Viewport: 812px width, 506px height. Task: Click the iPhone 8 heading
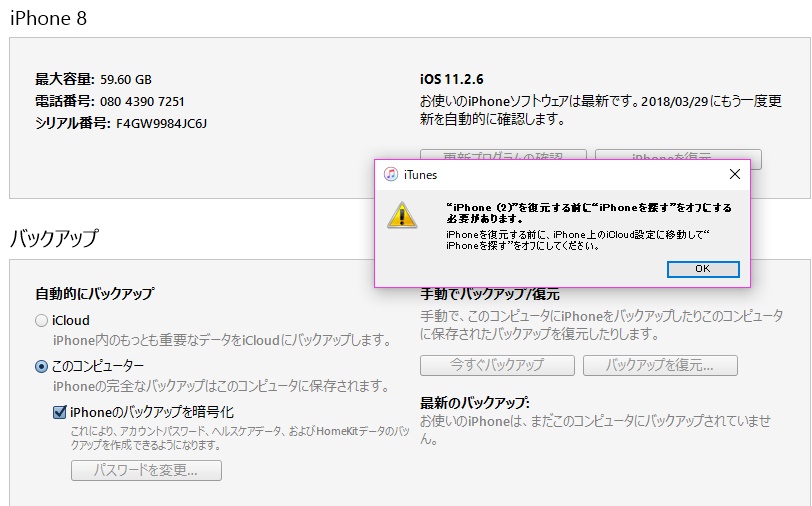pos(49,18)
